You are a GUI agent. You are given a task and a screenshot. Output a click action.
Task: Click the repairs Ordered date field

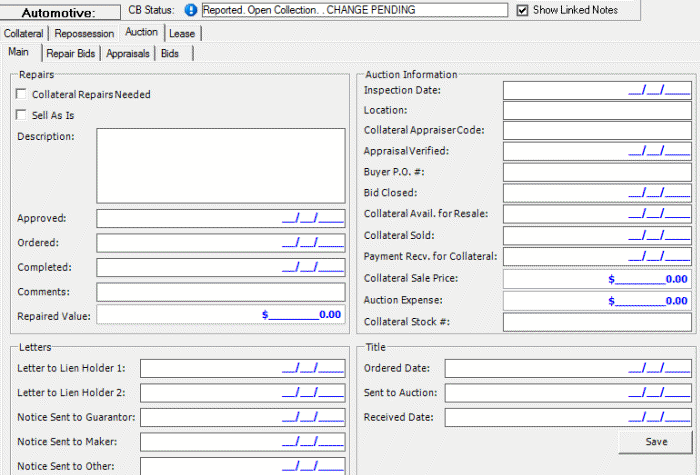[x=221, y=243]
